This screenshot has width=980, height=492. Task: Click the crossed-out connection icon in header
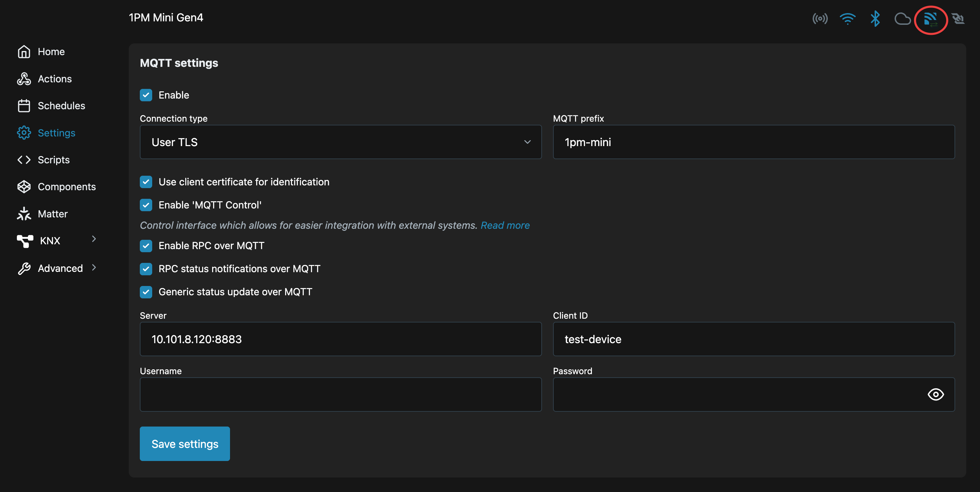[958, 19]
